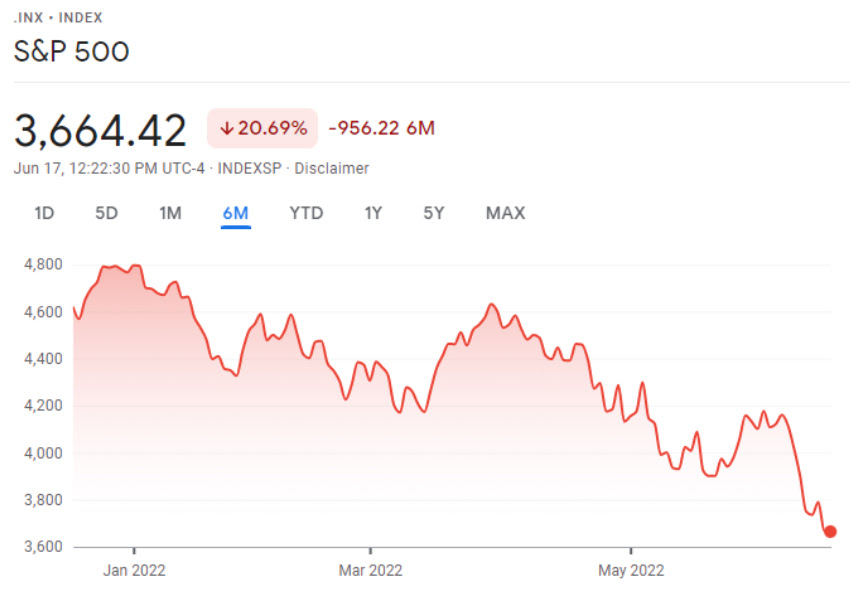Viewport: 850px width, 600px height.
Task: Open the Disclaimer link
Action: [331, 168]
